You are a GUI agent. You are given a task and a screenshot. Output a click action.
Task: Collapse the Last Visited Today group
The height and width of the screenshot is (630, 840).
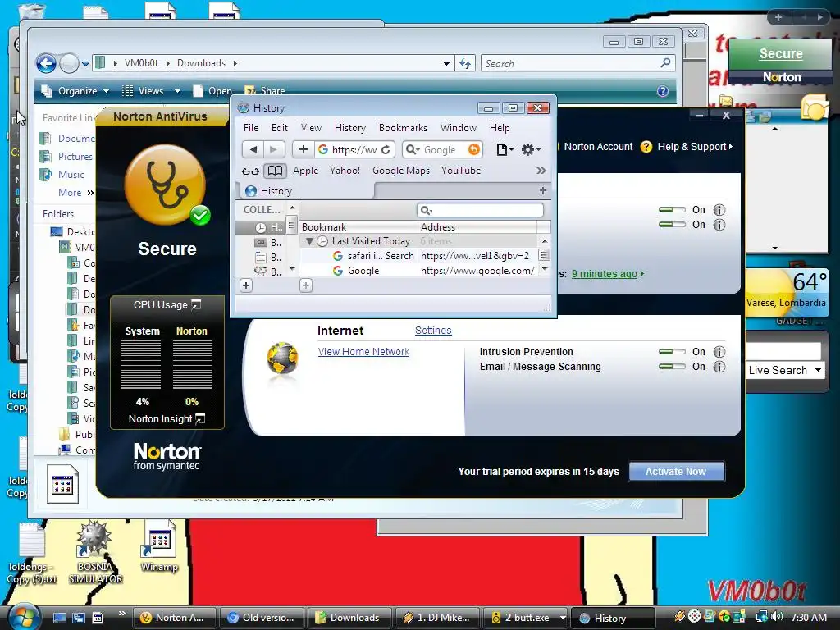[x=309, y=242]
